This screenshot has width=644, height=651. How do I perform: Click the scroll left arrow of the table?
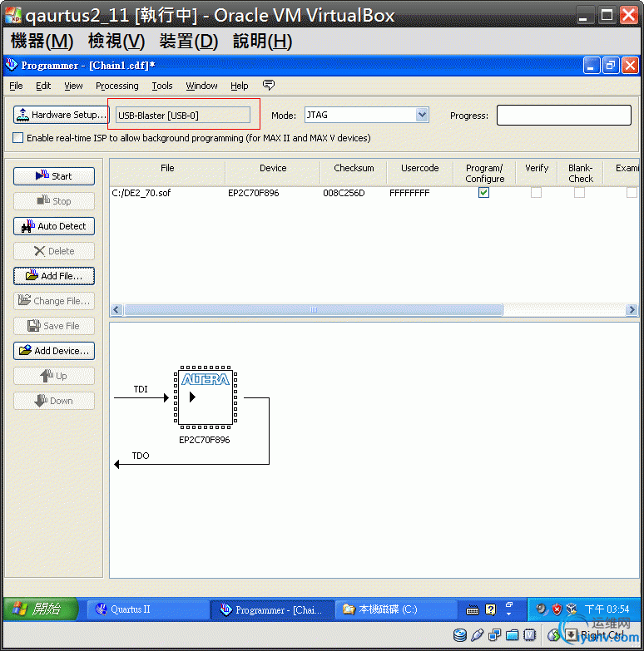click(116, 310)
